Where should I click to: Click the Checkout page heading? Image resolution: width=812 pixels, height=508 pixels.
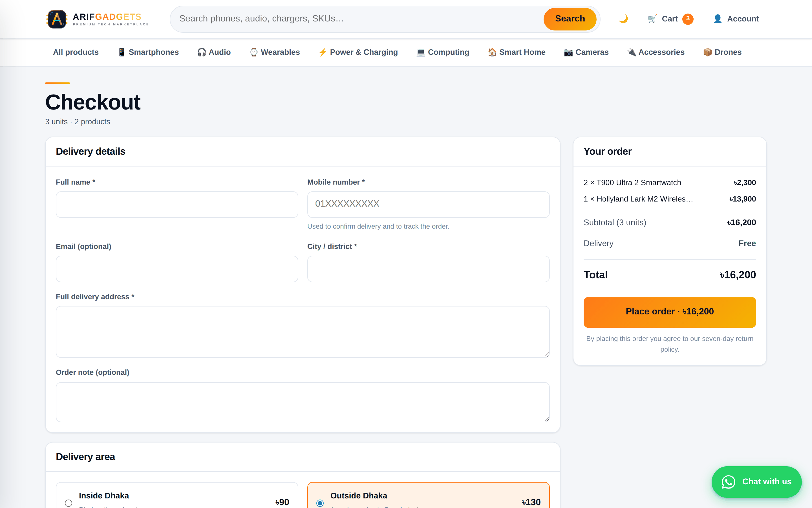point(92,102)
